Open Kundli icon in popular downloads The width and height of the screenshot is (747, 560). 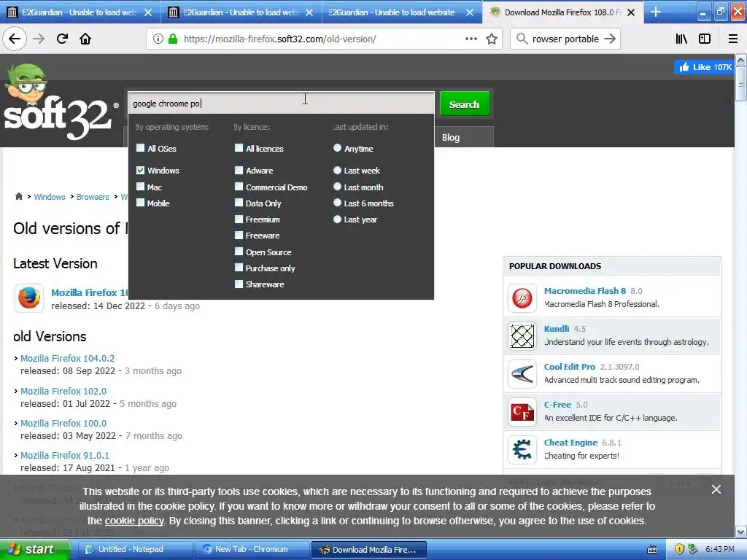[522, 336]
